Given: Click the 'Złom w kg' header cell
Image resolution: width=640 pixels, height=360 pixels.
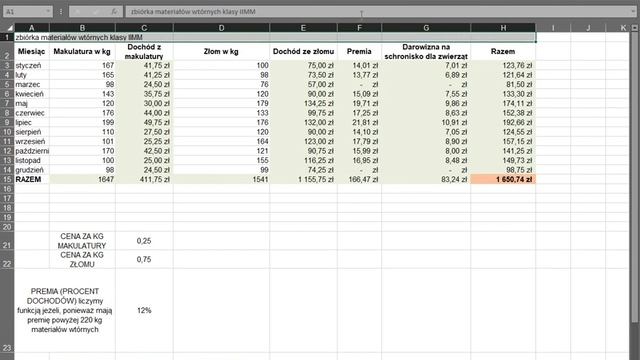Looking at the screenshot, I should pos(221,51).
